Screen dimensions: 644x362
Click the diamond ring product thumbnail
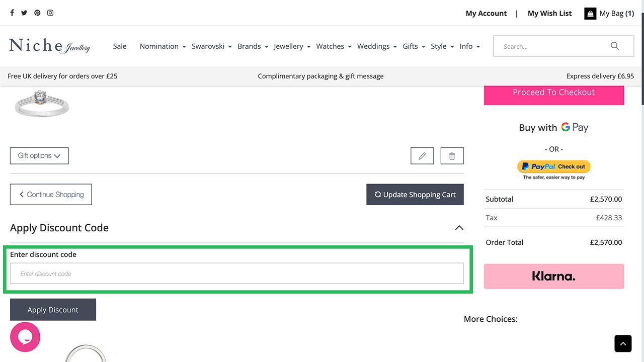click(42, 103)
